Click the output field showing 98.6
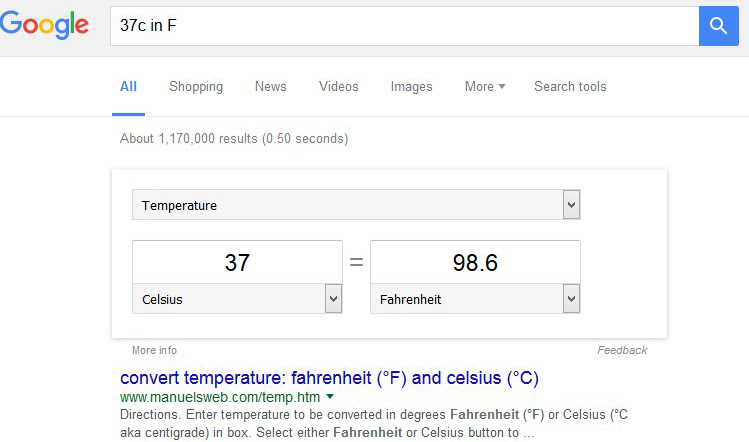This screenshot has height=442, width=749. [475, 262]
